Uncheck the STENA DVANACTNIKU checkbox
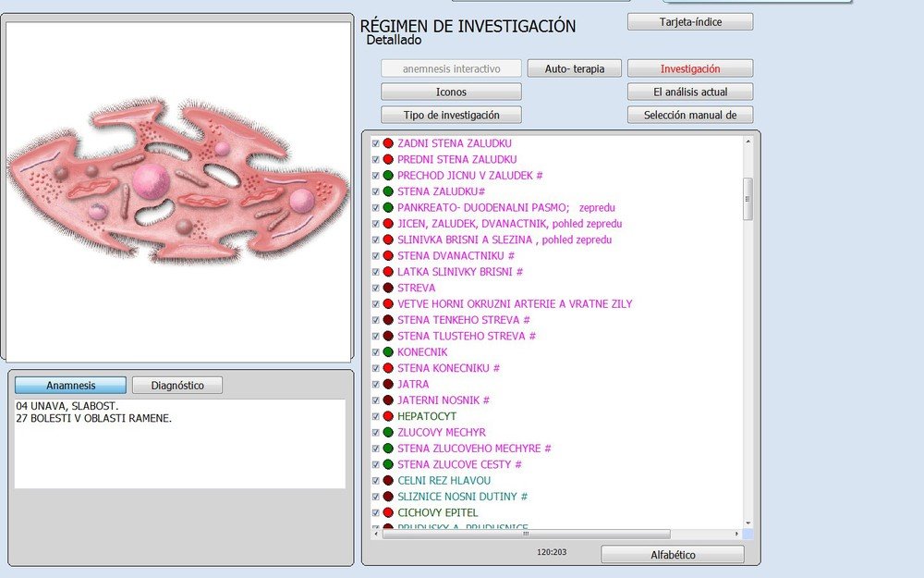The image size is (924, 578). point(374,255)
